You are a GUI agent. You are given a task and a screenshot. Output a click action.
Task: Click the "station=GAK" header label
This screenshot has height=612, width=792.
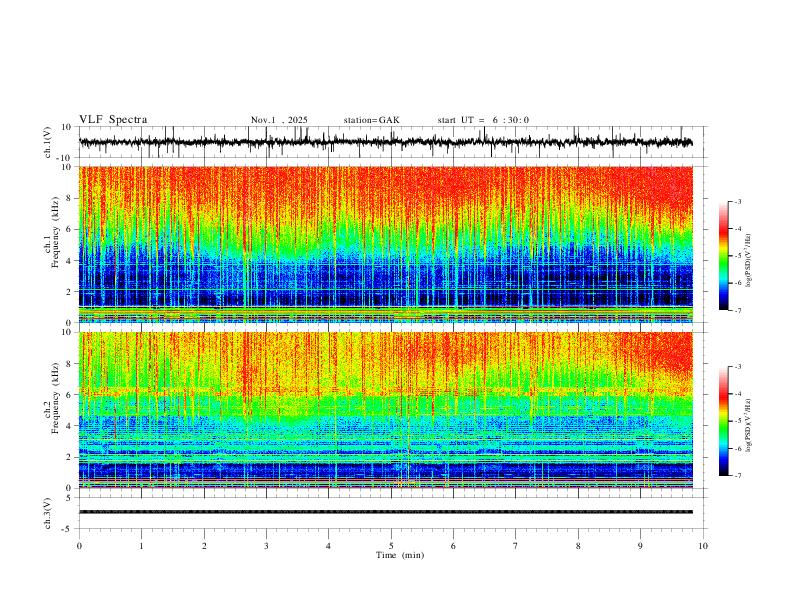[372, 120]
